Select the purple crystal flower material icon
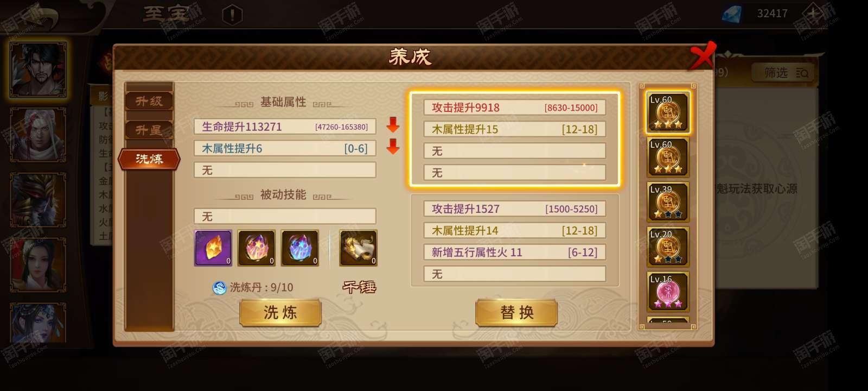868x391 pixels. 257,248
